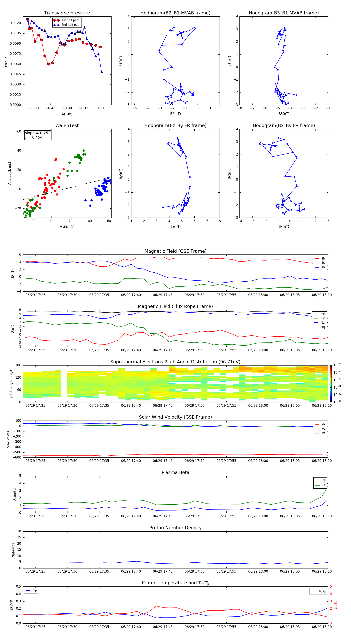Select the 'Bx' entry in GSE legend
The image size is (351, 644).
[x=320, y=259]
